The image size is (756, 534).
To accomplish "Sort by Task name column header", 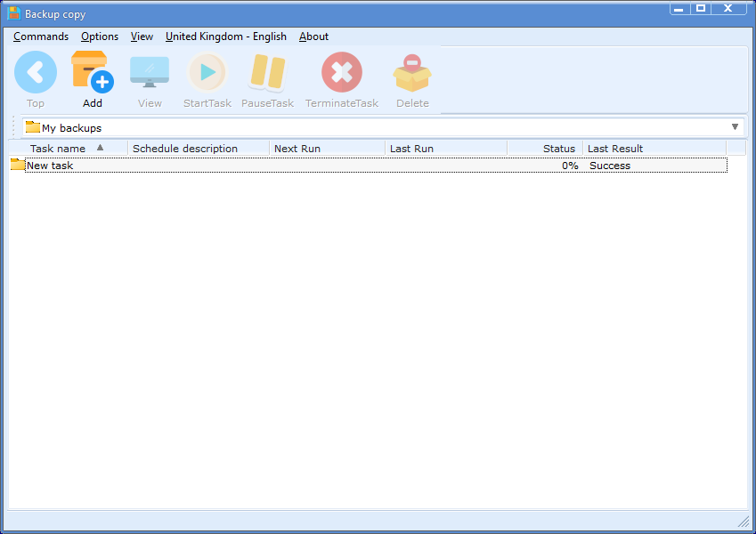I will tap(58, 149).
